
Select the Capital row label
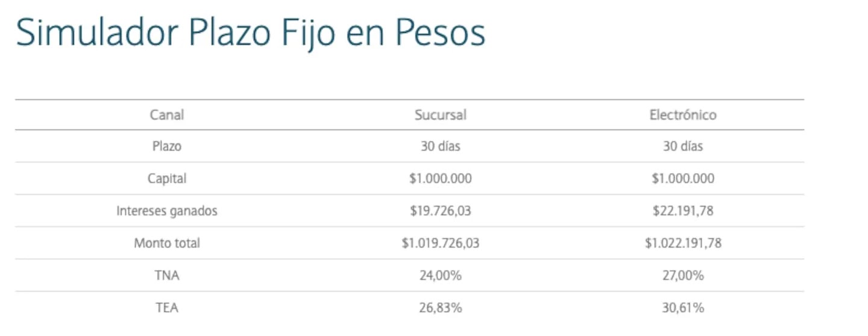coord(167,179)
